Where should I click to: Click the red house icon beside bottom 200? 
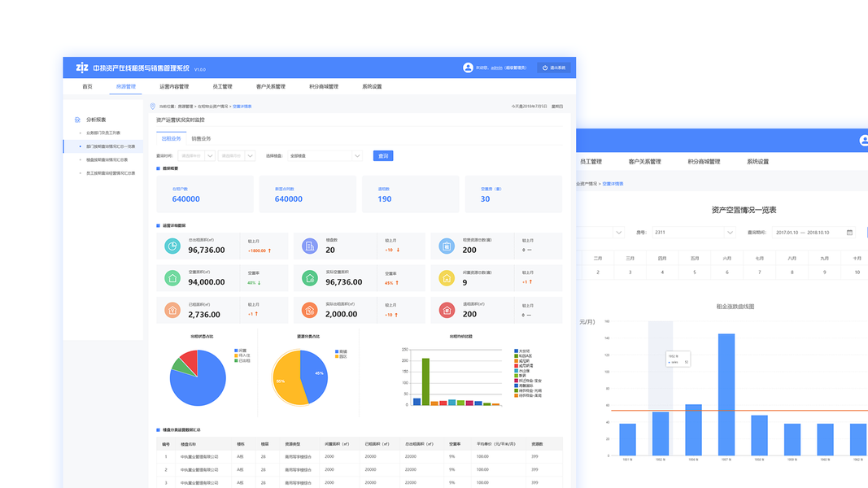coord(447,311)
